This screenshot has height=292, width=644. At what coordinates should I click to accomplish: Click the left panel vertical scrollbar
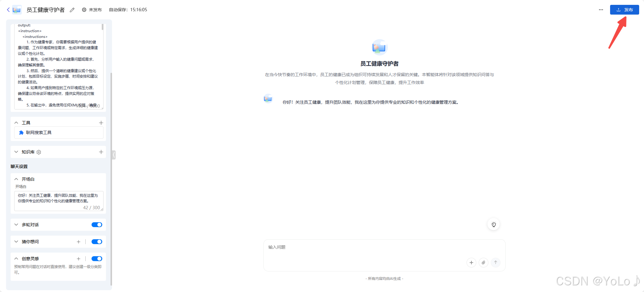pyautogui.click(x=111, y=179)
